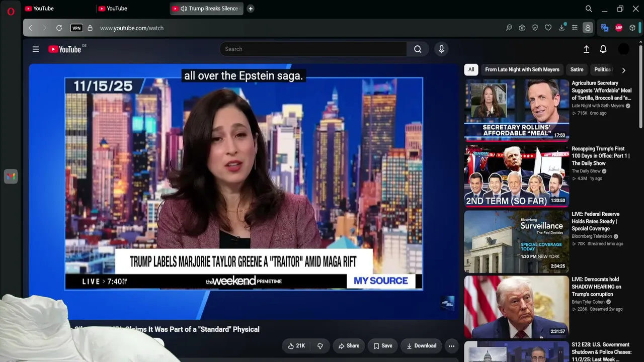Open the YouTube hamburger guide menu
The height and width of the screenshot is (362, 644).
36,49
